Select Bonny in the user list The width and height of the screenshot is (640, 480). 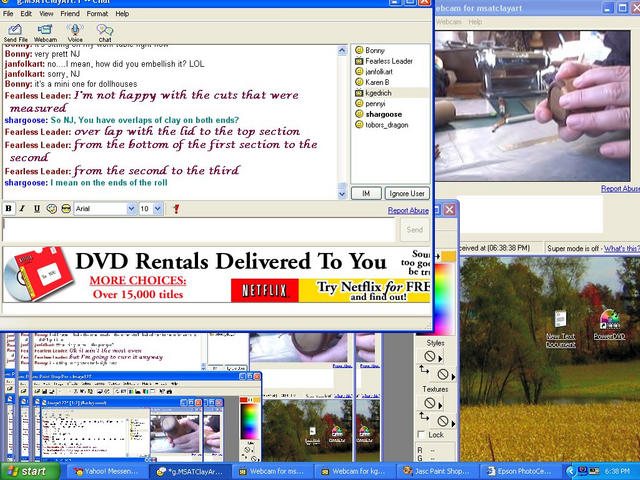point(375,50)
